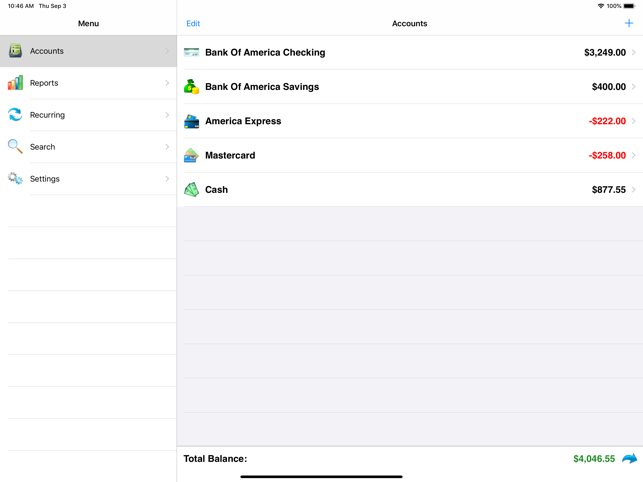Viewport: 643px width, 482px height.
Task: Click the money bag icon for Savings
Action: pyautogui.click(x=191, y=87)
